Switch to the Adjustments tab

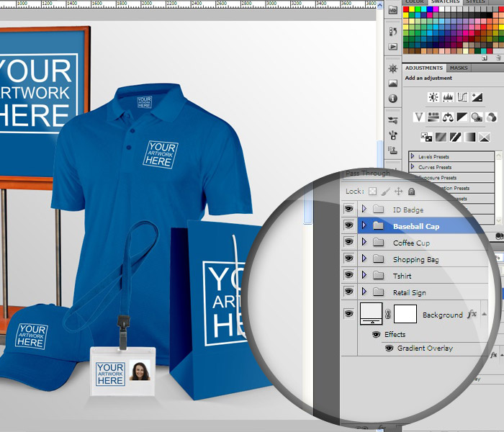(x=424, y=68)
